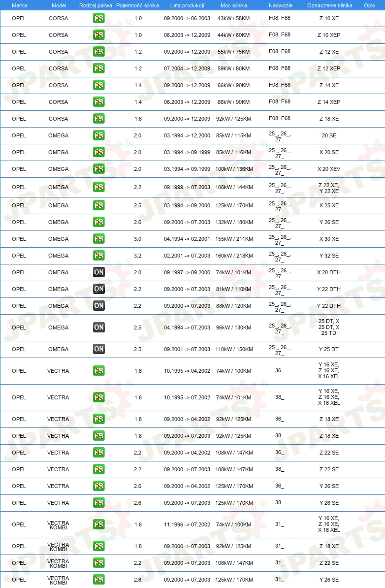385x588 pixels.
Task: Click the petrol icon in the Z 10 XEP row
Action: click(98, 35)
